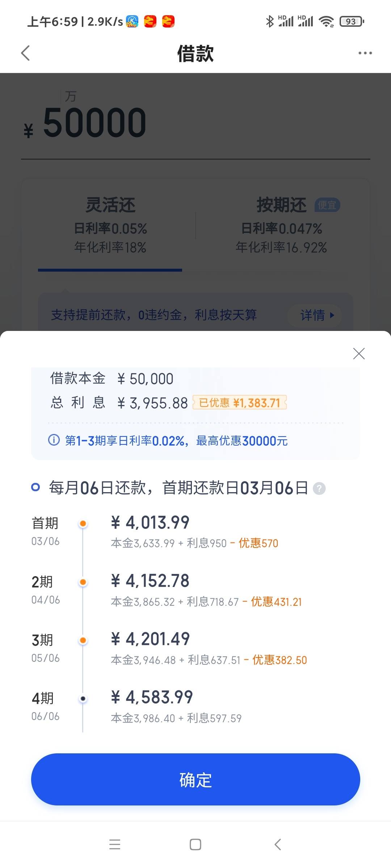This screenshot has height=868, width=391.
Task: Open the three-dot more options menu
Action: coord(365,53)
